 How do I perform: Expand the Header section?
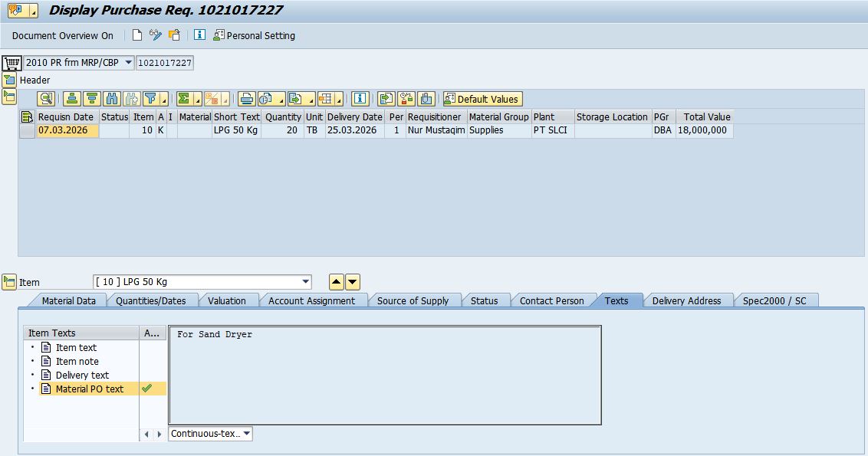[9, 80]
